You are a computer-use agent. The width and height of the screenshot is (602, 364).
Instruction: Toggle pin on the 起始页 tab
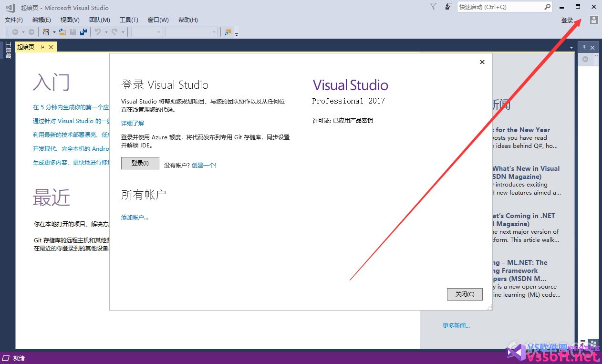click(42, 47)
